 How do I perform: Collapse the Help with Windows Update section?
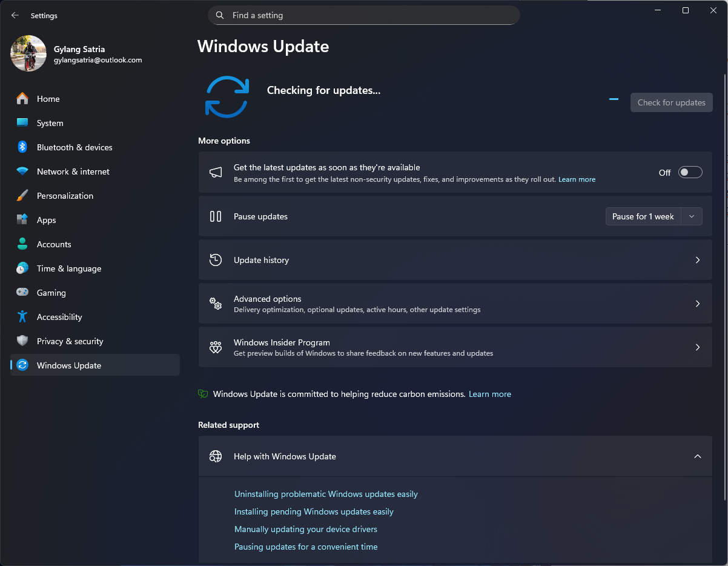coord(697,456)
